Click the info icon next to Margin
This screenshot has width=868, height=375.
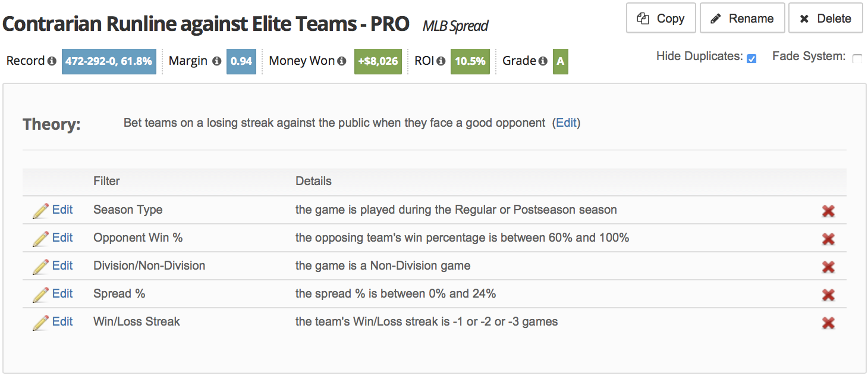[x=216, y=61]
